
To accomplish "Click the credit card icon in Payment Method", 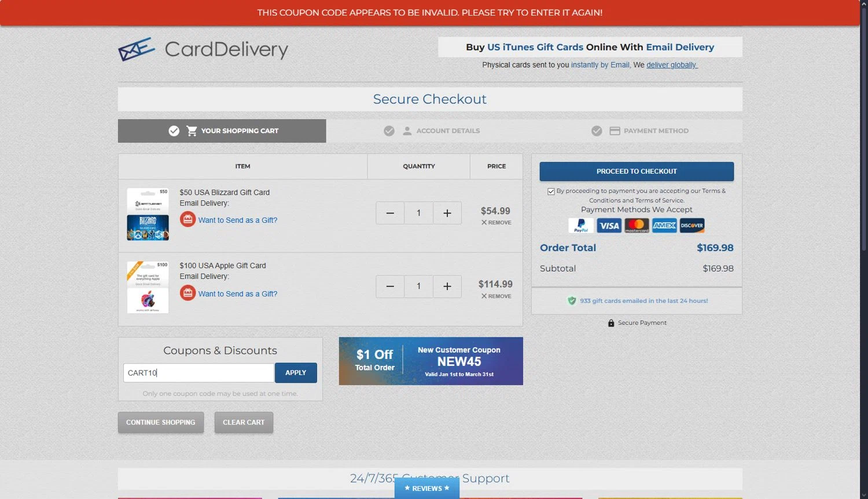I will point(615,131).
